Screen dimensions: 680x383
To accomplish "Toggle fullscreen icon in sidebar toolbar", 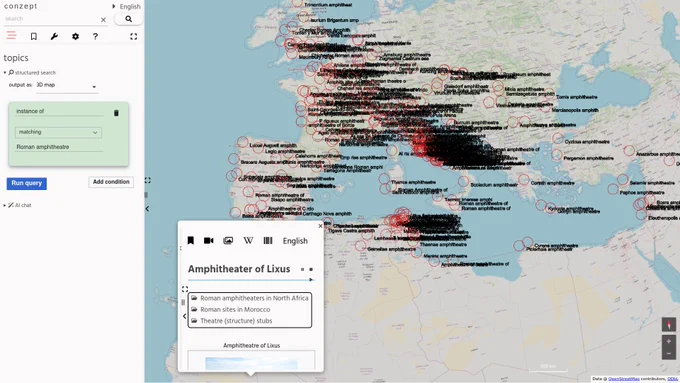I will click(134, 36).
